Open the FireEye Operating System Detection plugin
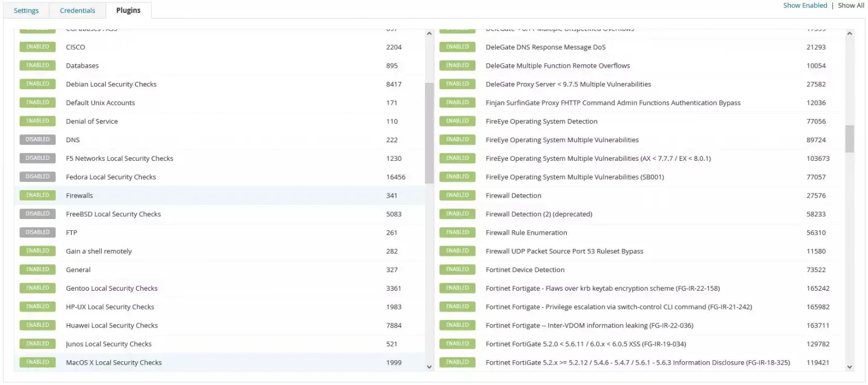Screen dimensions: 868x385 point(541,121)
